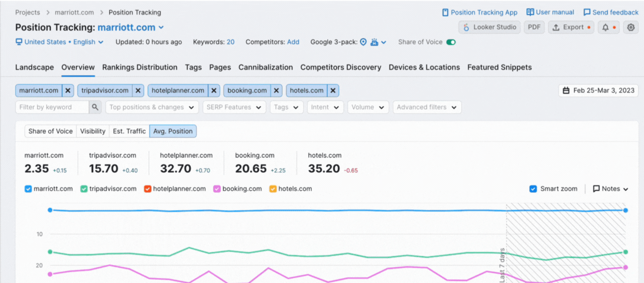644x283 pixels.
Task: Click Add competitors link
Action: [293, 42]
